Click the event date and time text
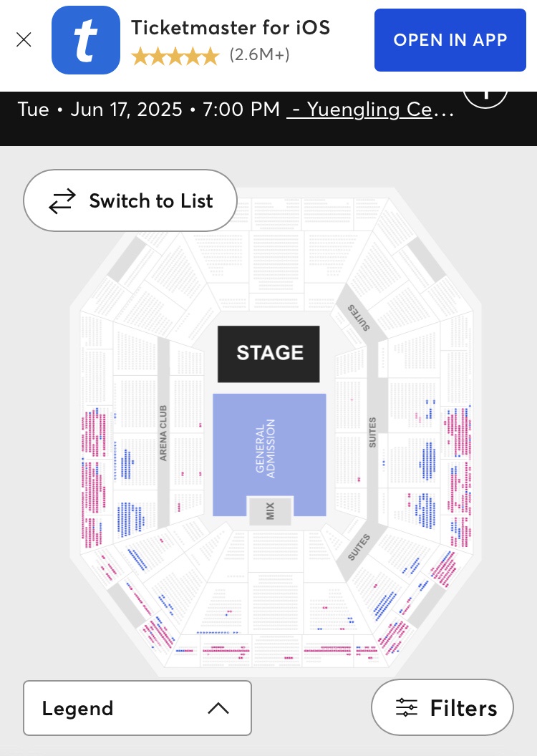This screenshot has height=756, width=537. (x=148, y=110)
